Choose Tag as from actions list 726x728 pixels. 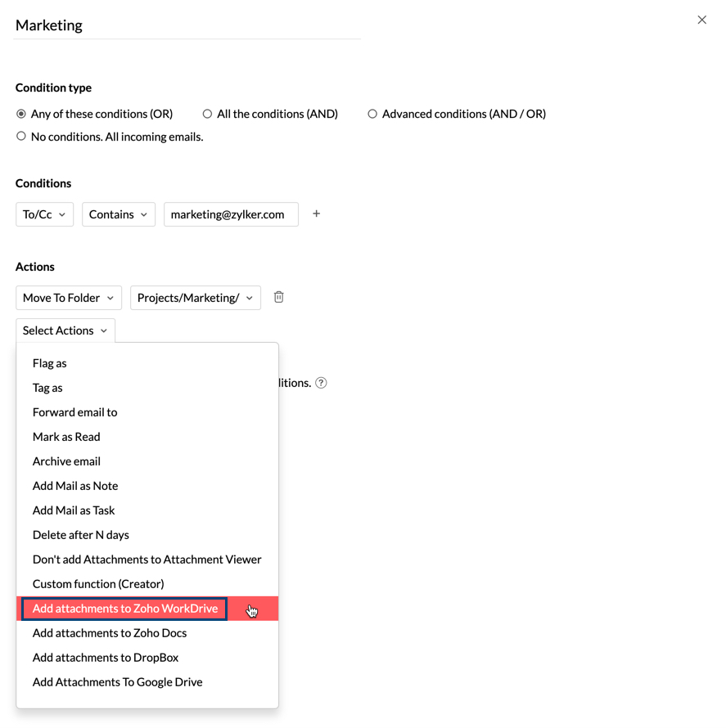147,388
